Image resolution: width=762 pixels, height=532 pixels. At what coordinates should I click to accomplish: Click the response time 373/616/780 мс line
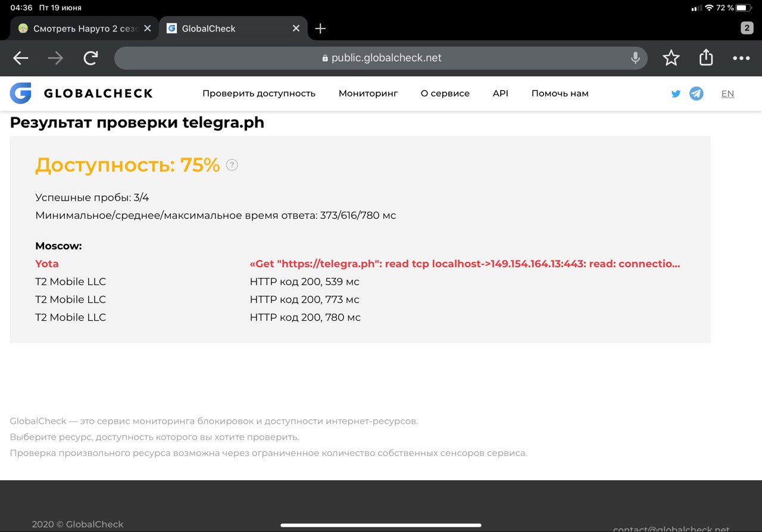(x=216, y=215)
